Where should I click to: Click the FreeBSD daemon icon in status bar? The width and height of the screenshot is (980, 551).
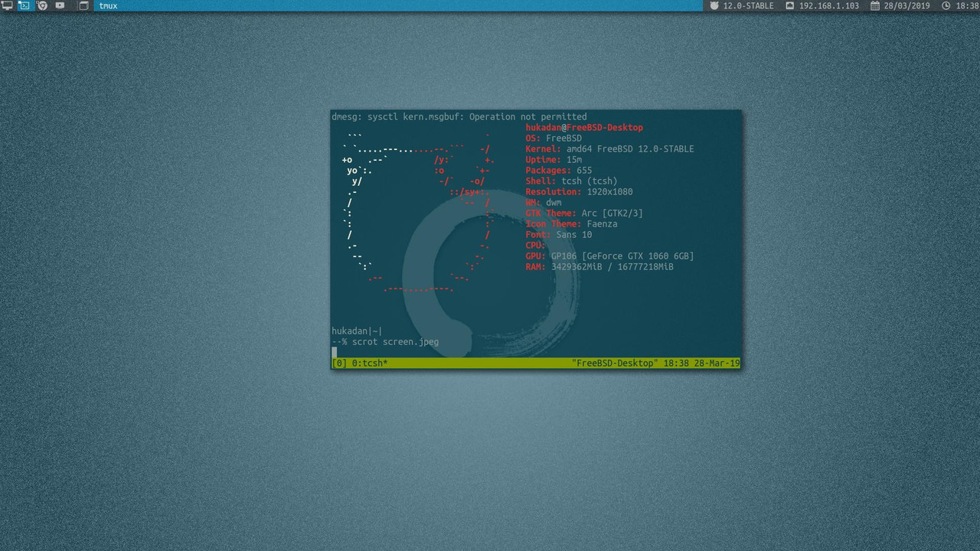pyautogui.click(x=714, y=5)
